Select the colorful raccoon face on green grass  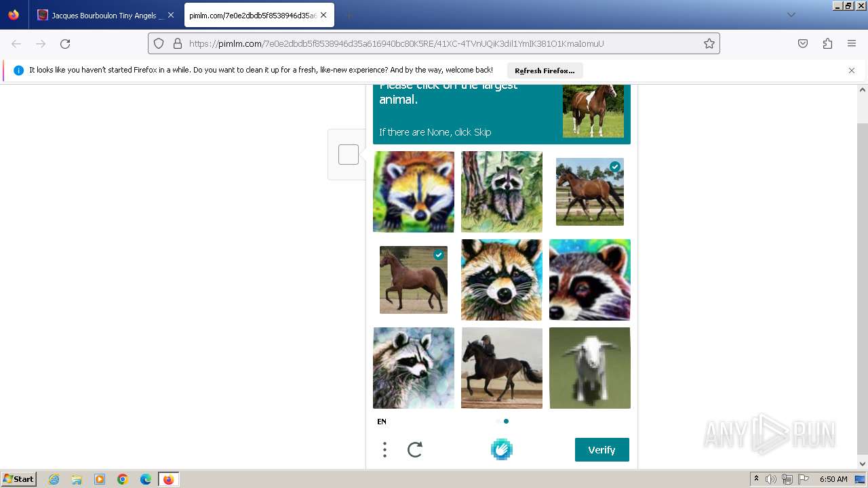(x=414, y=192)
